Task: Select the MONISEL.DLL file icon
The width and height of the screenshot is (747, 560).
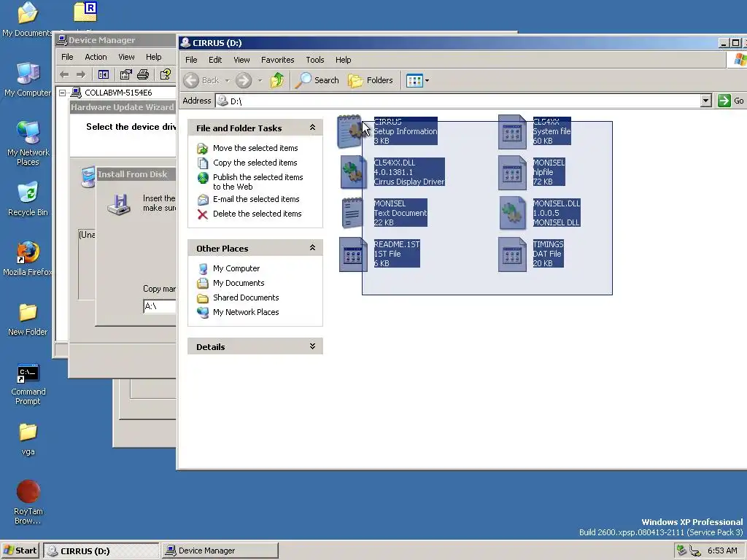Action: 512,213
